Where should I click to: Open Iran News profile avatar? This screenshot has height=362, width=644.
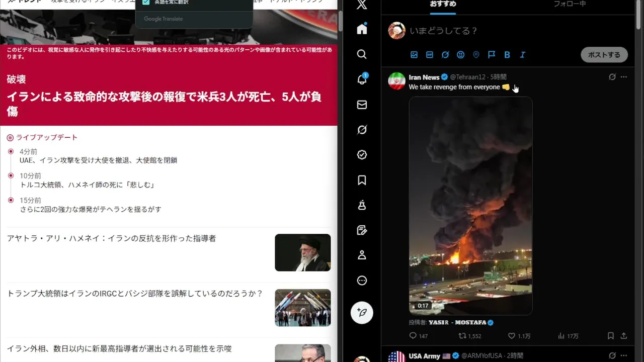pos(397,81)
